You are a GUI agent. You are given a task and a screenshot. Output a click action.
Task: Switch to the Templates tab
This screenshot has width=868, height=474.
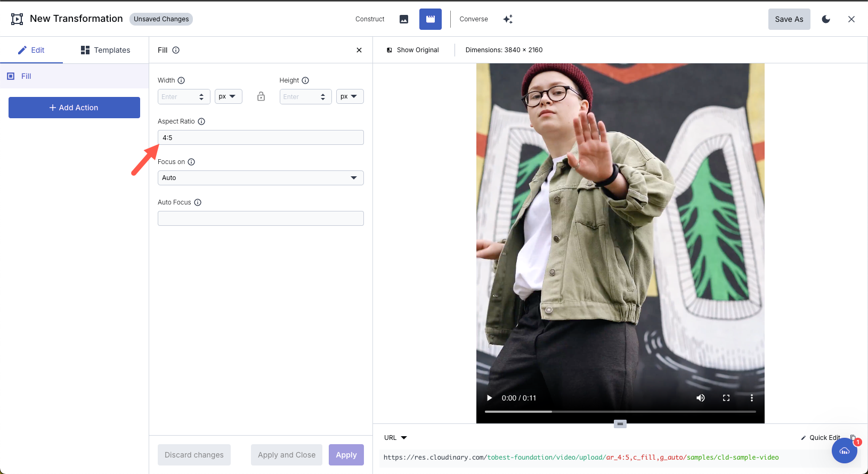106,50
